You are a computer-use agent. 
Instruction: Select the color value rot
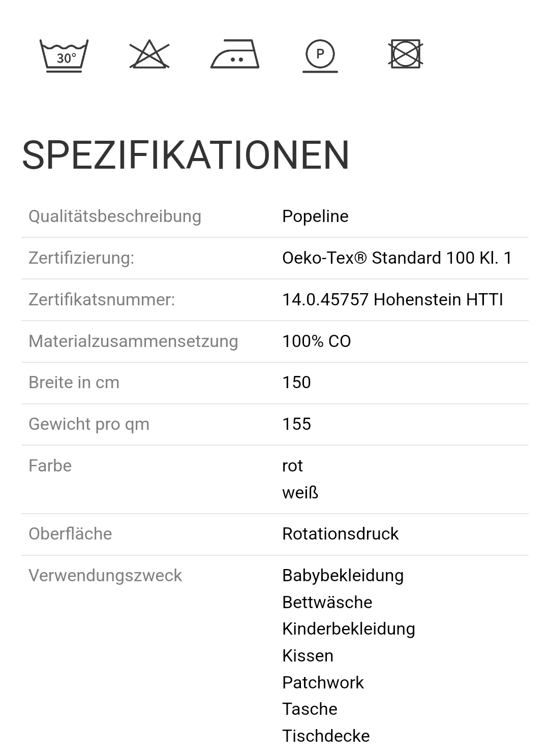tap(292, 466)
